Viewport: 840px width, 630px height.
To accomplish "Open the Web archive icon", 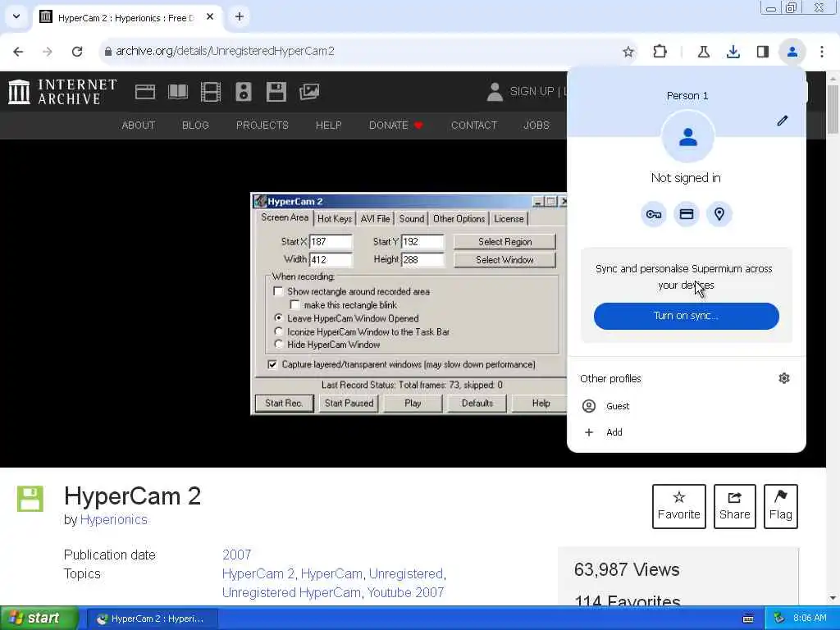I will (145, 92).
